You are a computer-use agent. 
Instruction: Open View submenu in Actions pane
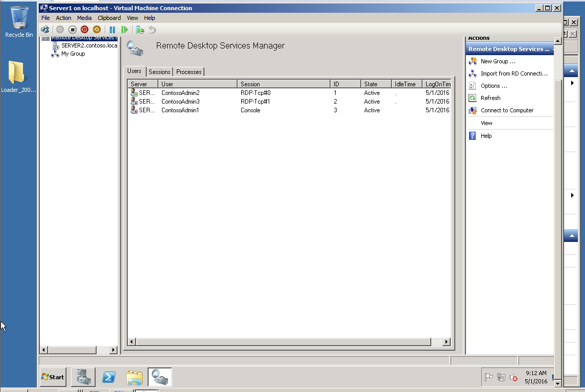(486, 123)
